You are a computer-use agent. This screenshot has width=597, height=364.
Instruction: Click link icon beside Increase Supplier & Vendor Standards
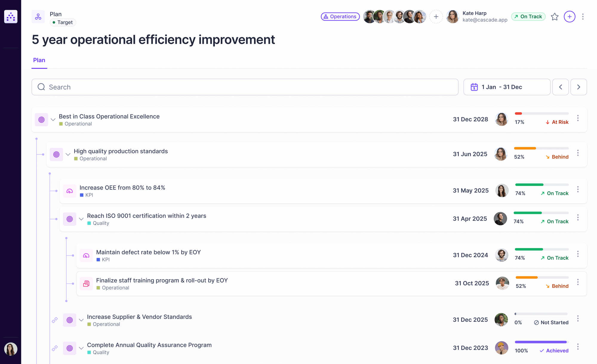pyautogui.click(x=55, y=320)
